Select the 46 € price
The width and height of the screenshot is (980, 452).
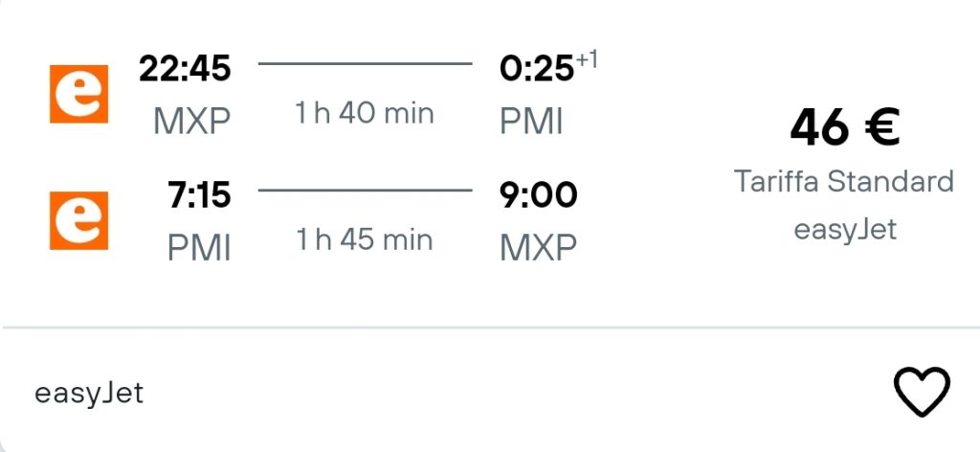(844, 127)
